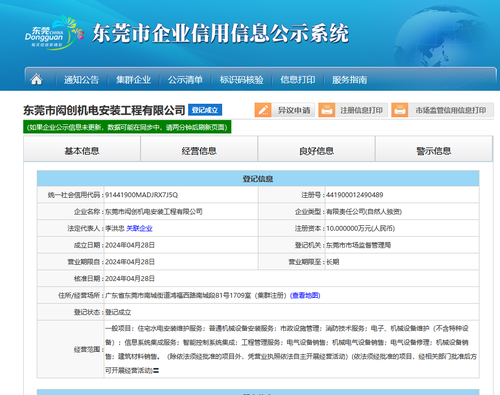Open the 信息打印 menu item
The image size is (500, 395).
coord(298,80)
